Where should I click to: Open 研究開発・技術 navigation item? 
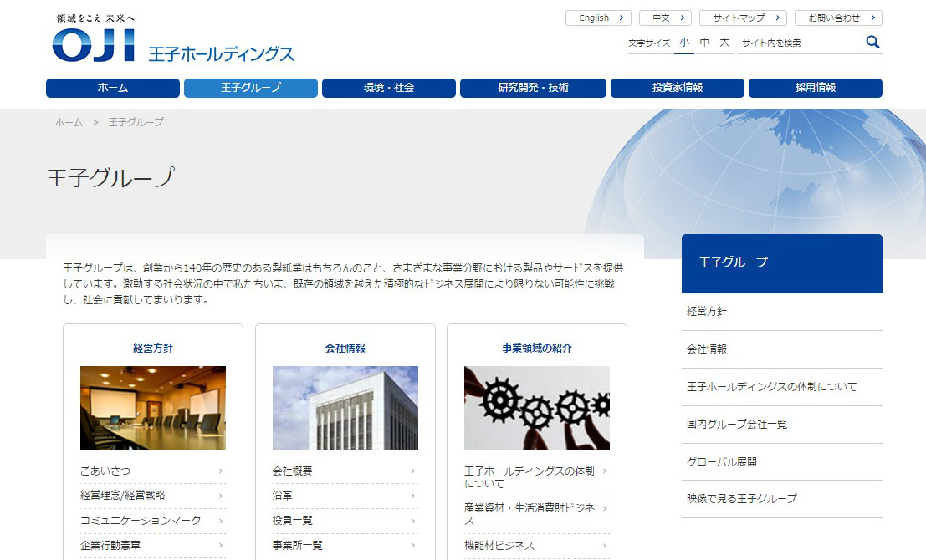coord(534,88)
